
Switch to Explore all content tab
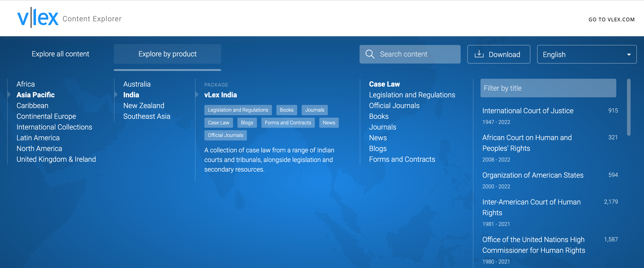60,54
